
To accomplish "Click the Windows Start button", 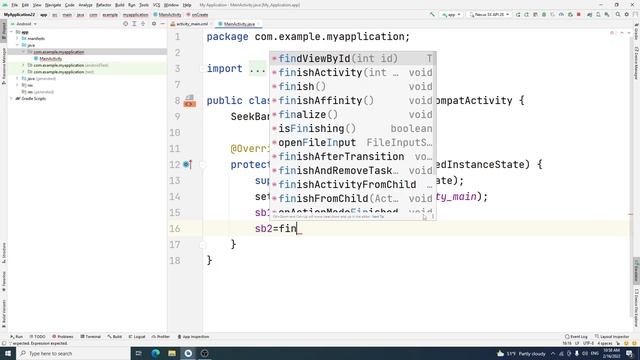I will 8,353.
